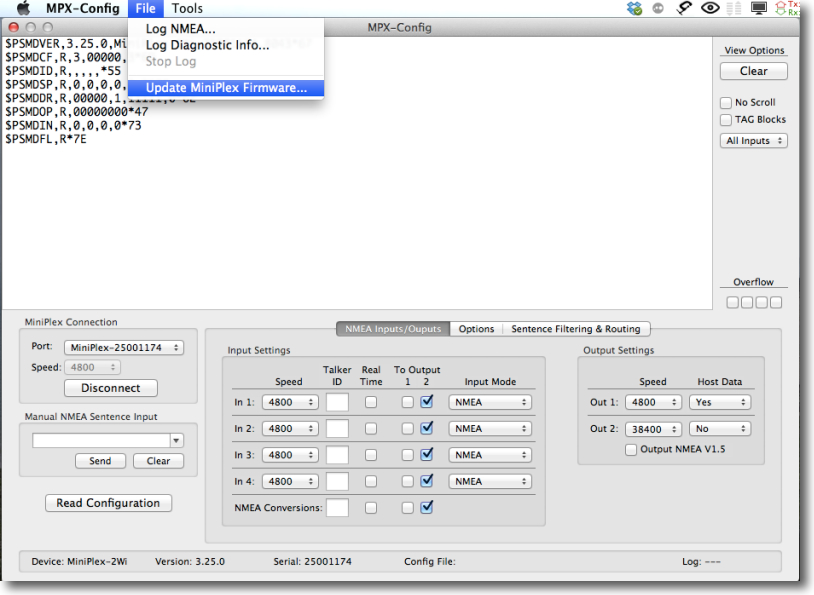Select Update MiniPlex Firmware... menu item
The height and width of the screenshot is (595, 814).
point(226,88)
